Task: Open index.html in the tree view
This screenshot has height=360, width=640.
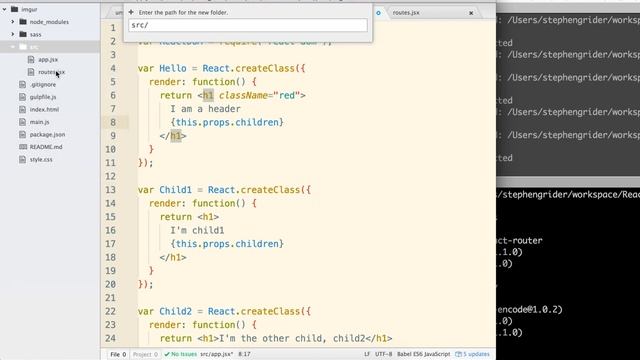Action: click(x=44, y=109)
